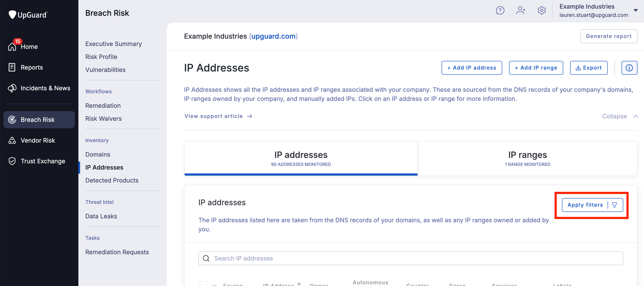Image resolution: width=644 pixels, height=286 pixels.
Task: Open the Breach Risk section icon
Action: coord(12,119)
